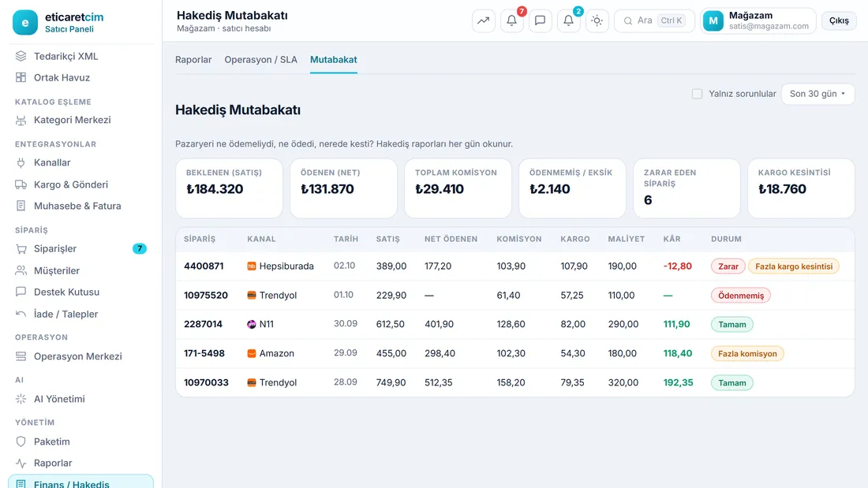Open notifications bell with 7 badge
Viewport: 868px width, 488px height.
(x=511, y=20)
